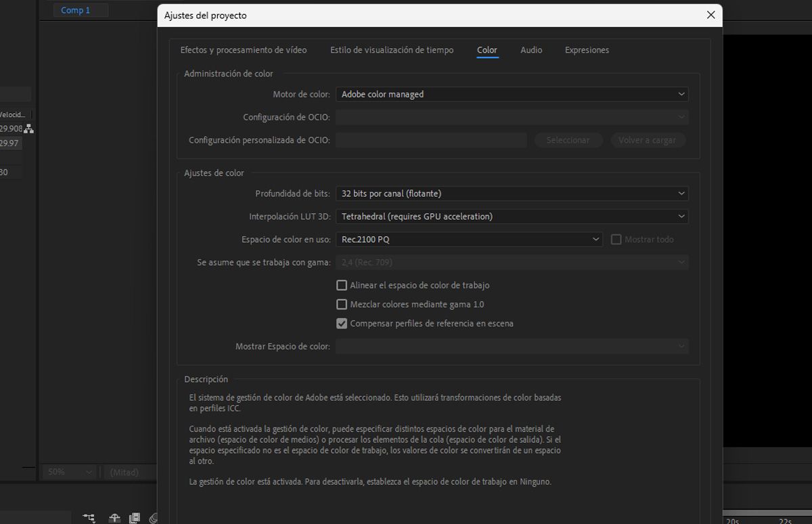Open the Profundidad de bits dropdown

click(512, 193)
